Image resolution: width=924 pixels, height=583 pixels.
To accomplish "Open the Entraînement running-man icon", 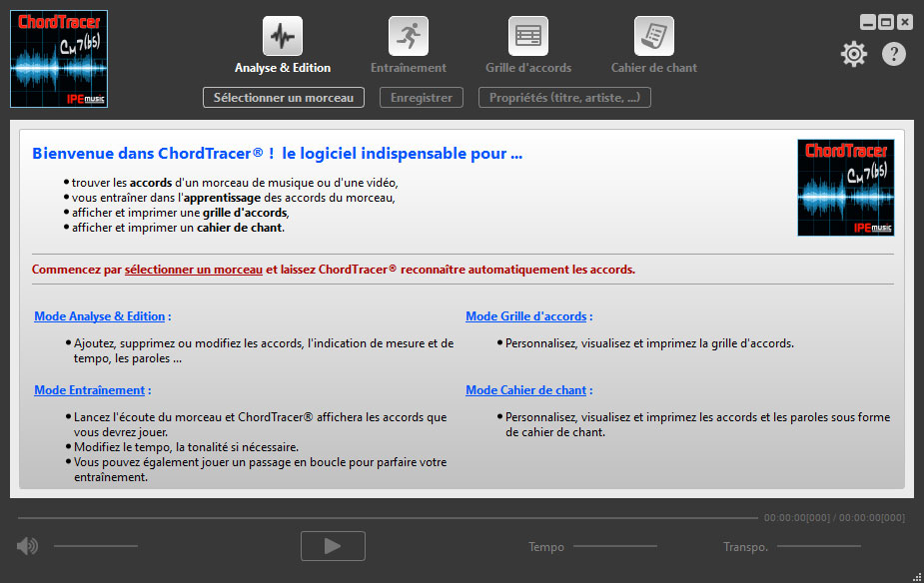I will [x=409, y=36].
